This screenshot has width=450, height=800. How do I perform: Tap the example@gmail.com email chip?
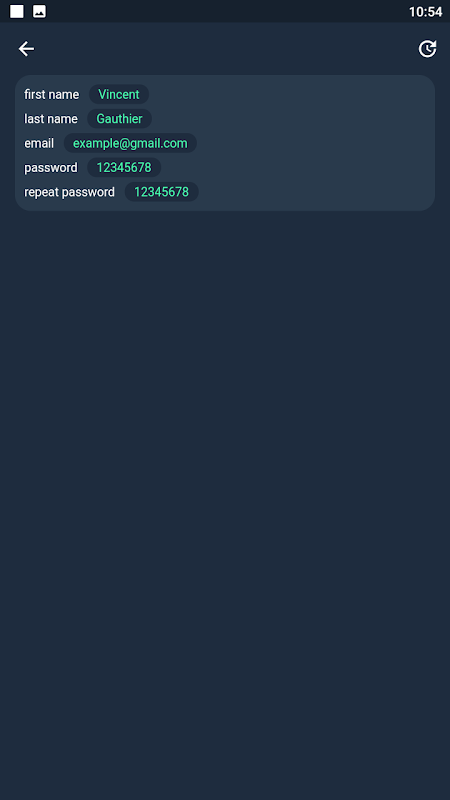pos(130,143)
